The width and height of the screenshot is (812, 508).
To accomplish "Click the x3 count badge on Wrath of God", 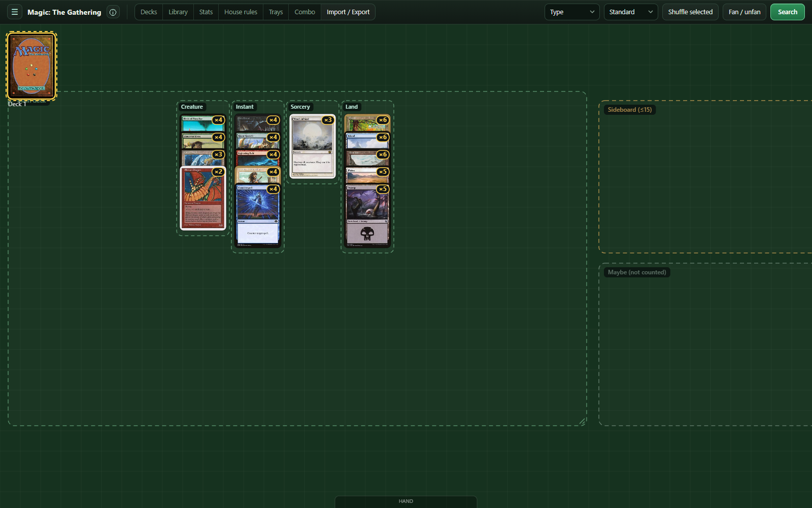I will click(x=328, y=120).
